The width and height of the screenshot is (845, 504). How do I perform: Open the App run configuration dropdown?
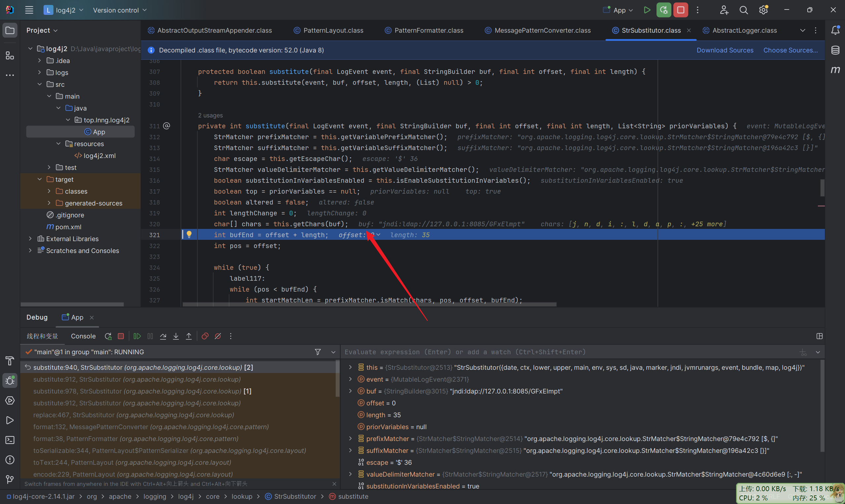618,10
